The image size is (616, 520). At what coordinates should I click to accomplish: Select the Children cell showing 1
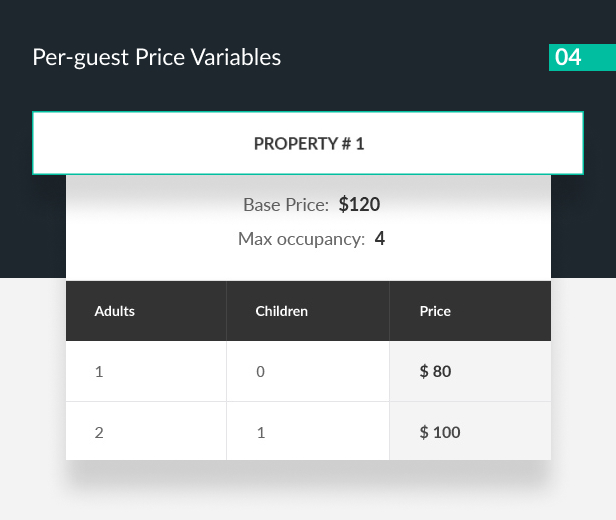tap(308, 431)
